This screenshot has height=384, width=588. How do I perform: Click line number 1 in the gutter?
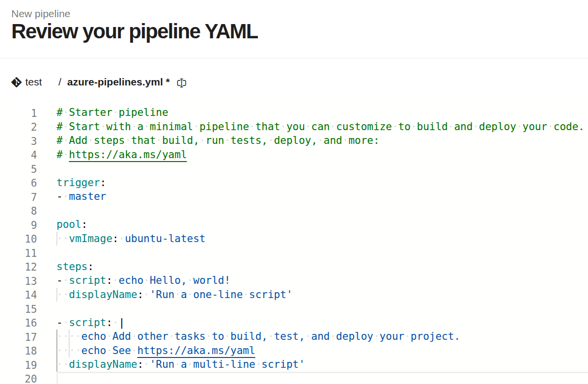point(33,113)
